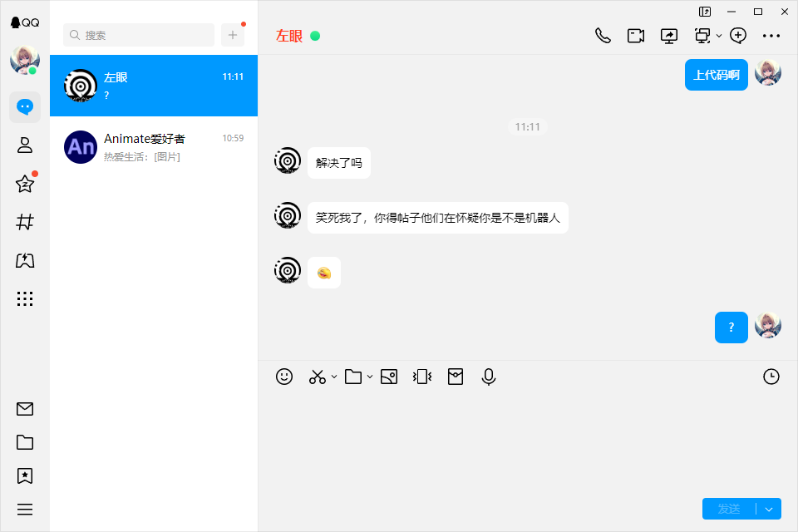Select the scissors screenshot tool
Image resolution: width=798 pixels, height=532 pixels.
(x=317, y=377)
